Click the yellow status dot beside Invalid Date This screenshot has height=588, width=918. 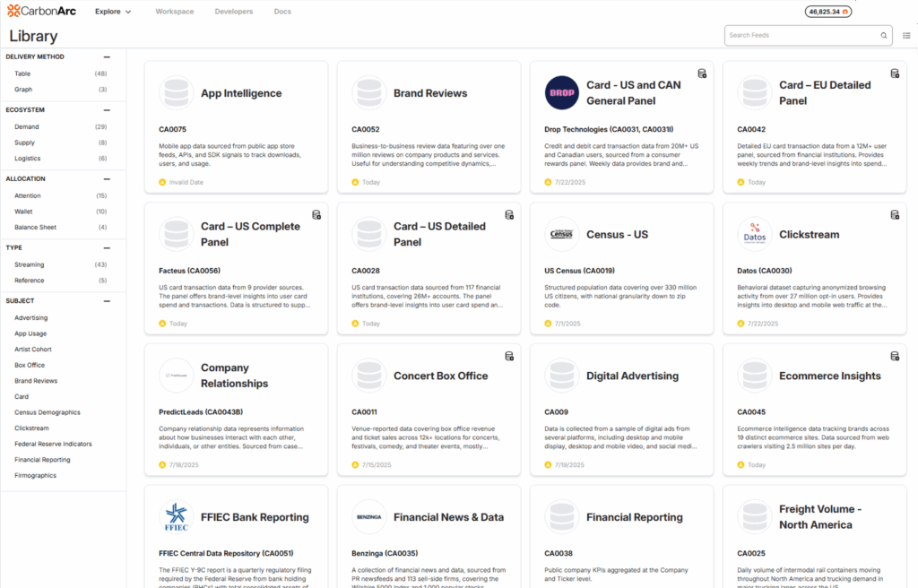pyautogui.click(x=162, y=182)
